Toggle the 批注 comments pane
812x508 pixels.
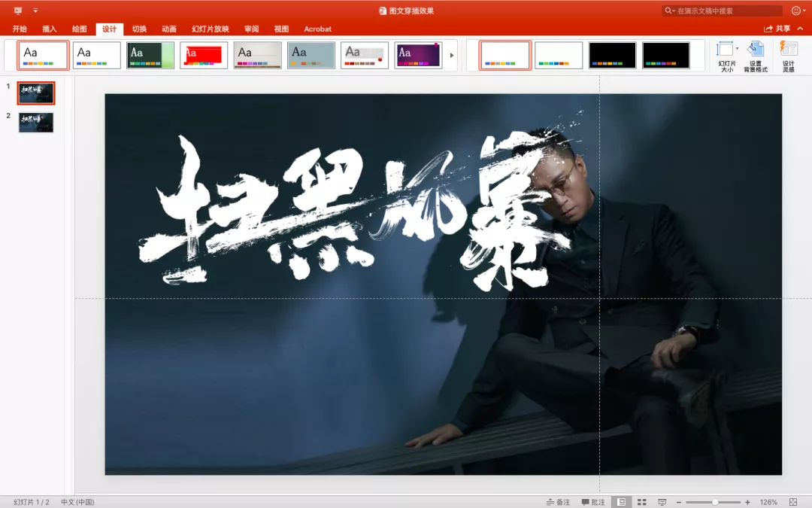pos(593,502)
